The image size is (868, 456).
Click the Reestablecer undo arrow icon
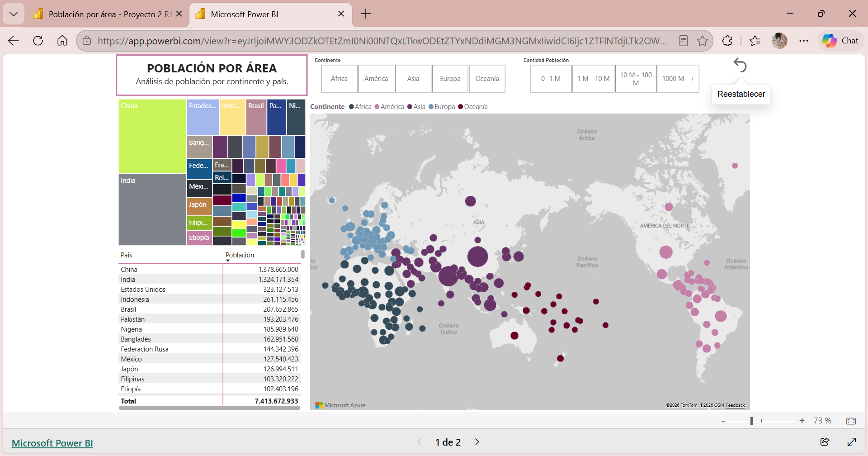point(740,66)
